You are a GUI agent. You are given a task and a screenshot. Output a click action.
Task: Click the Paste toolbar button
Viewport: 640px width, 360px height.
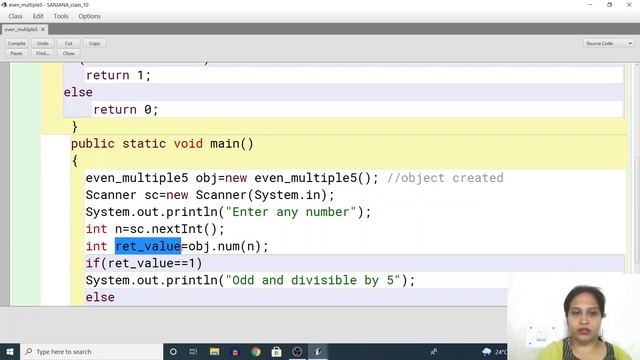[17, 53]
